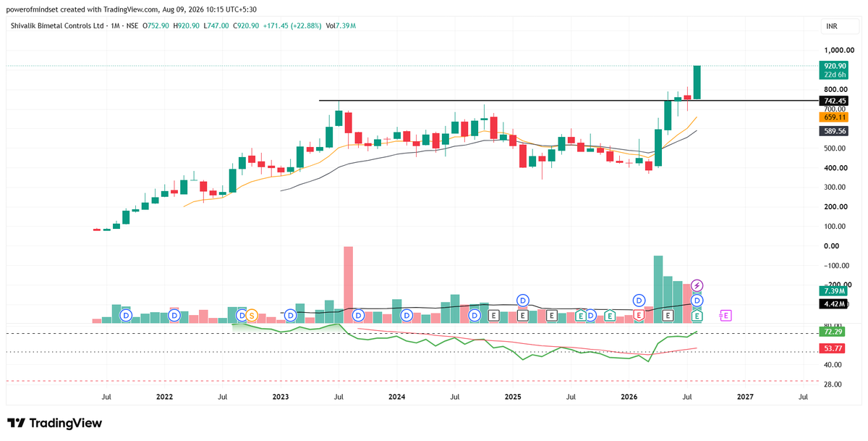868x441 pixels.
Task: Click the 1,000.00 price axis label
Action: tap(838, 50)
